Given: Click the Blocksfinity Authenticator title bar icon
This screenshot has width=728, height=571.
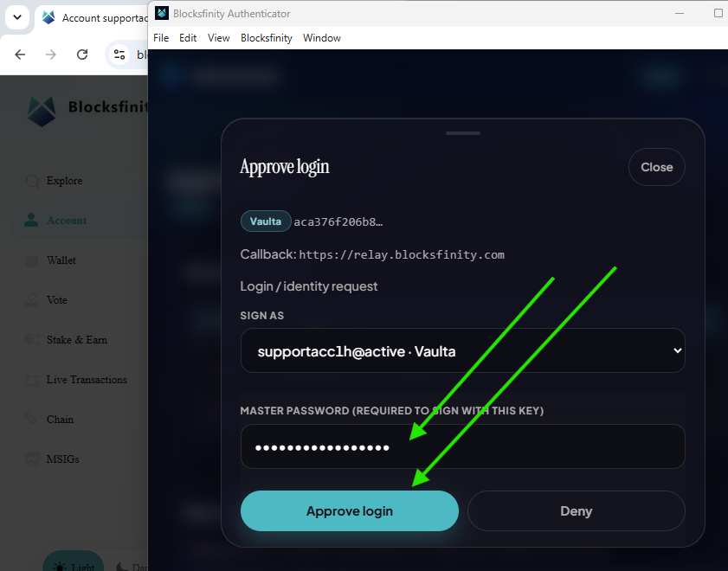Looking at the screenshot, I should click(x=162, y=13).
